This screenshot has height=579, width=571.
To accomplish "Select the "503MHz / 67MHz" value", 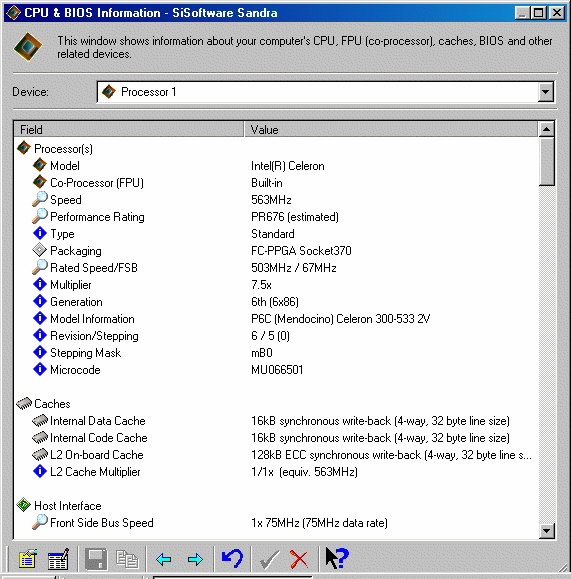I will [x=294, y=268].
